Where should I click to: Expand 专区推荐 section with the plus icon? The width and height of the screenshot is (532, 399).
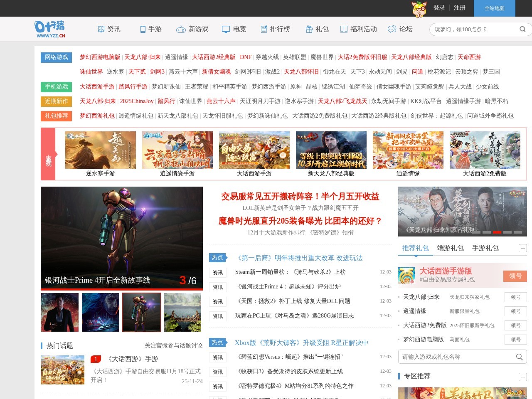522,377
